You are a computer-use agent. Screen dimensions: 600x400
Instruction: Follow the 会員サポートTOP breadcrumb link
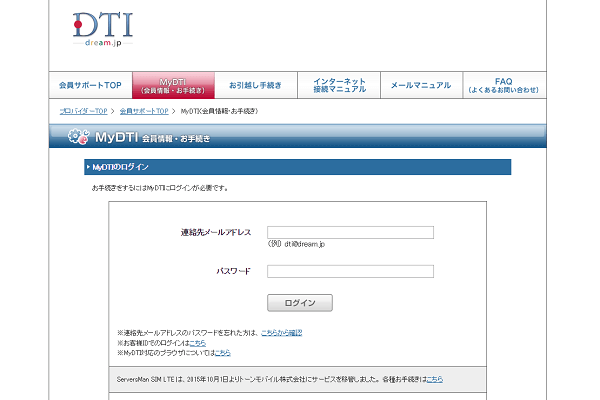(x=144, y=111)
